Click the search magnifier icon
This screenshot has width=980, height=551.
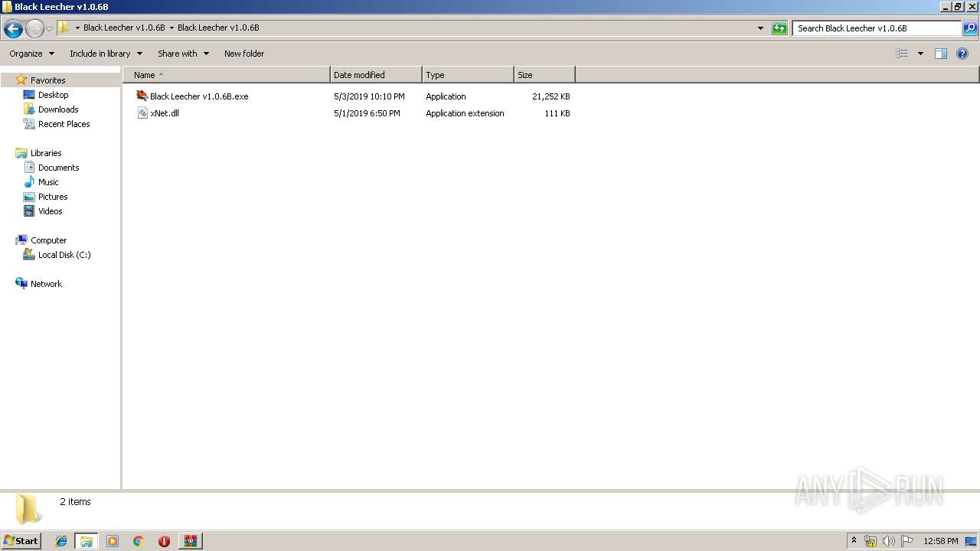point(970,28)
